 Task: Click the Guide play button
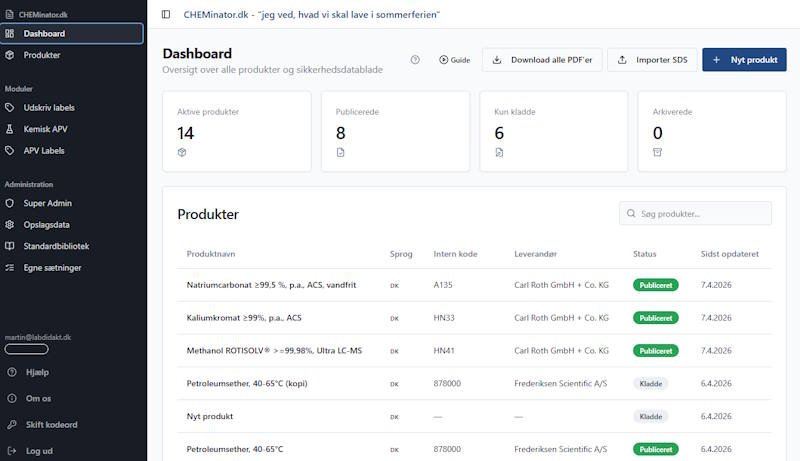[x=454, y=60]
